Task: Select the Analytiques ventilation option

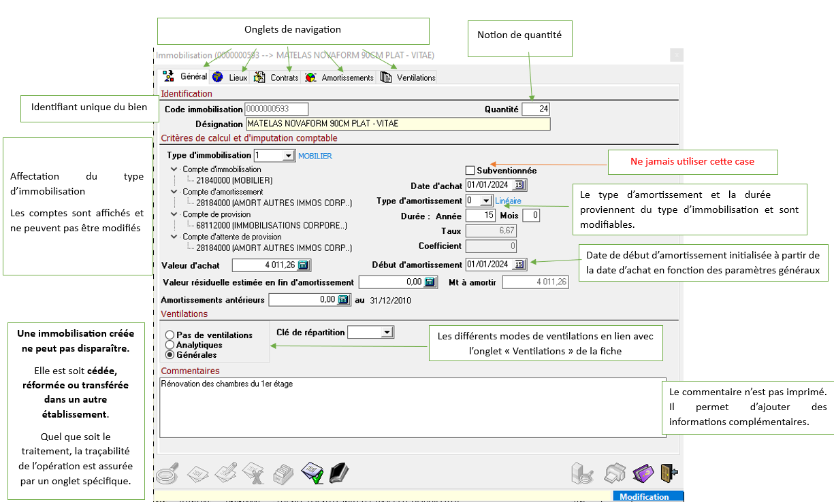Action: click(x=170, y=345)
